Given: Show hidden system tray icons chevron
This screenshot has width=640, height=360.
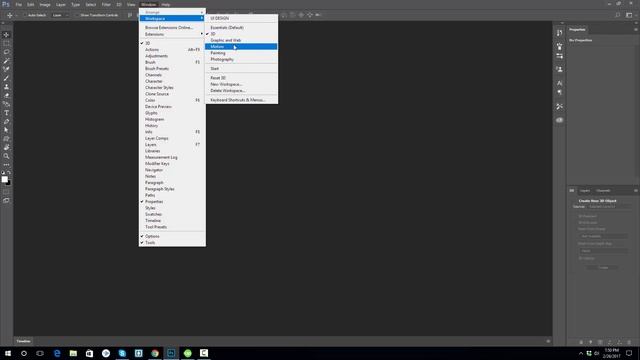Looking at the screenshot, I should 581,353.
